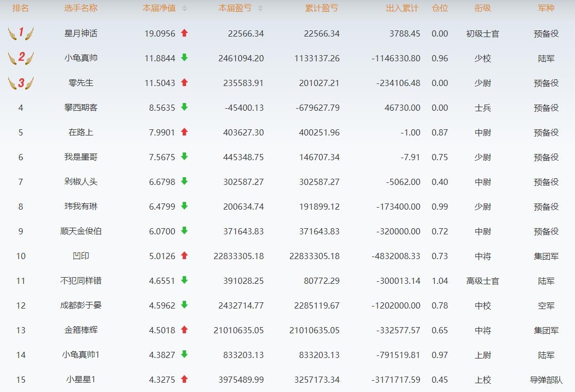The image size is (575, 392).
Task: Click the 衔级 column header
Action: 483,8
